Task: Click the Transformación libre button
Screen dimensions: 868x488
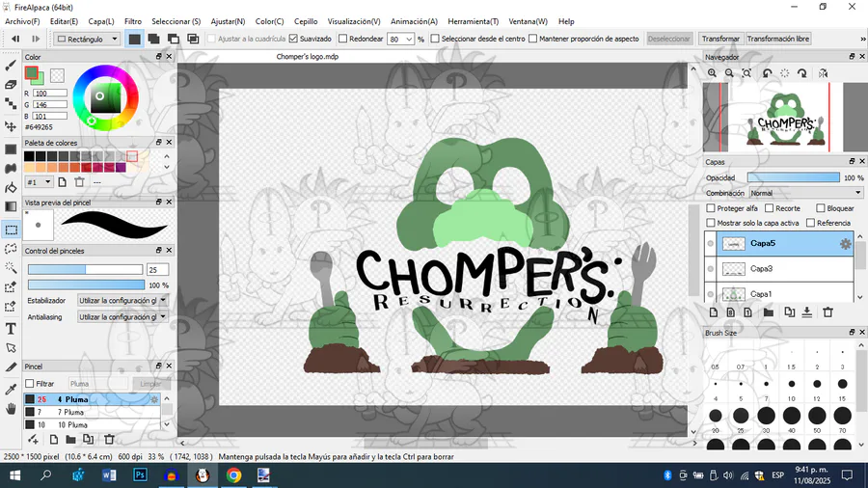Action: [777, 39]
